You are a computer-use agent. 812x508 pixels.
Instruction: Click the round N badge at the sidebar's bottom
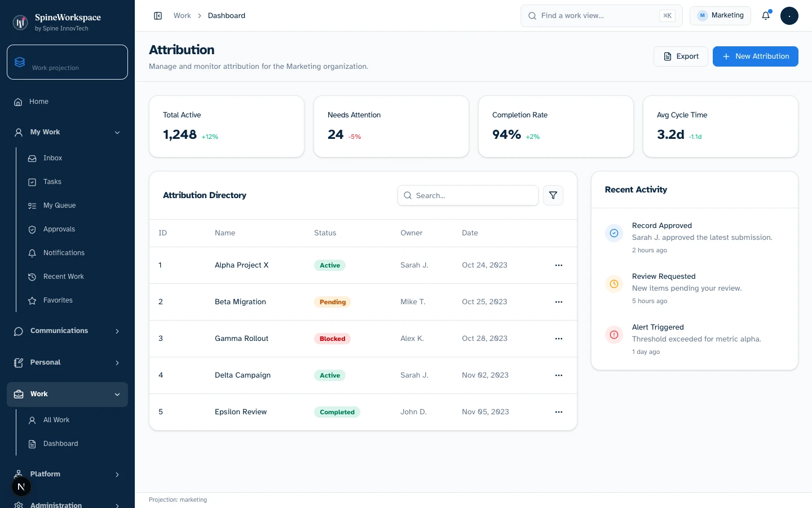click(21, 487)
